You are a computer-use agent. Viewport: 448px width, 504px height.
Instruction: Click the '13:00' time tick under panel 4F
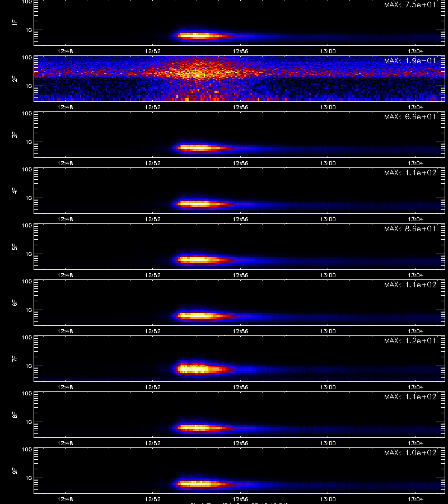tap(328, 219)
